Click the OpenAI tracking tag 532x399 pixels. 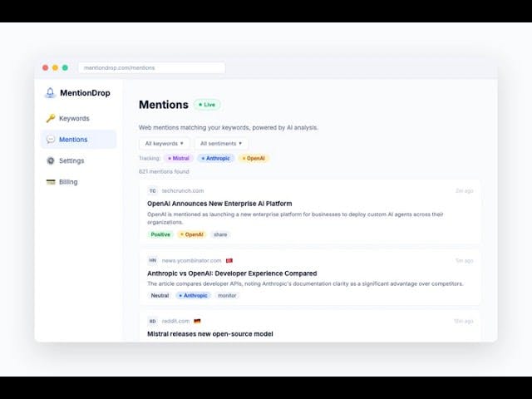click(x=254, y=158)
